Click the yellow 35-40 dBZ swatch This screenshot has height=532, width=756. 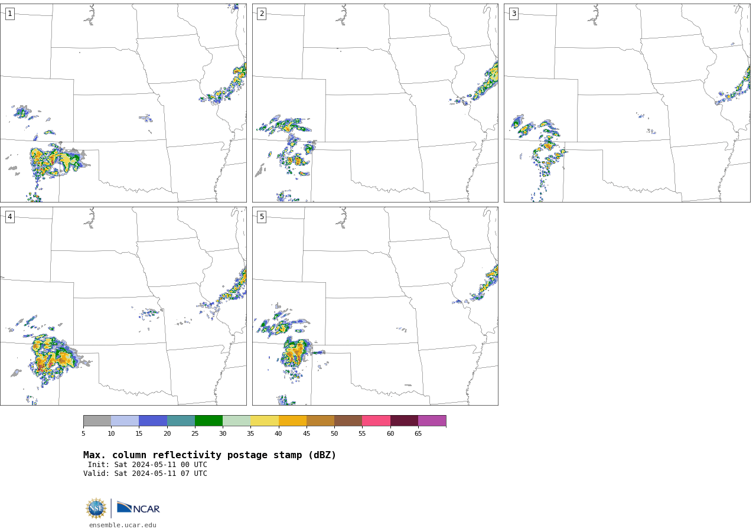pos(265,420)
